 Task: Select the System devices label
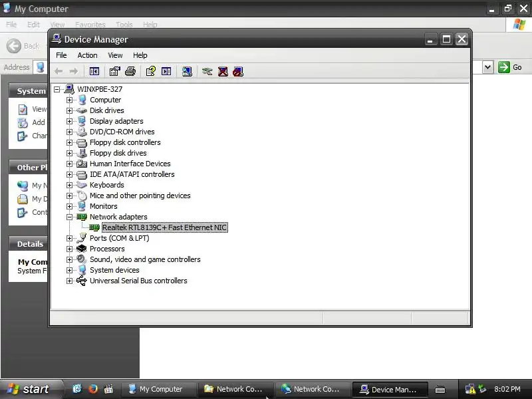coord(114,270)
